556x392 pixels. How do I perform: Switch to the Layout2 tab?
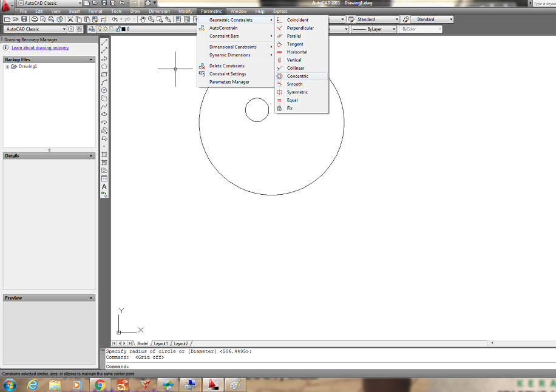(x=181, y=343)
